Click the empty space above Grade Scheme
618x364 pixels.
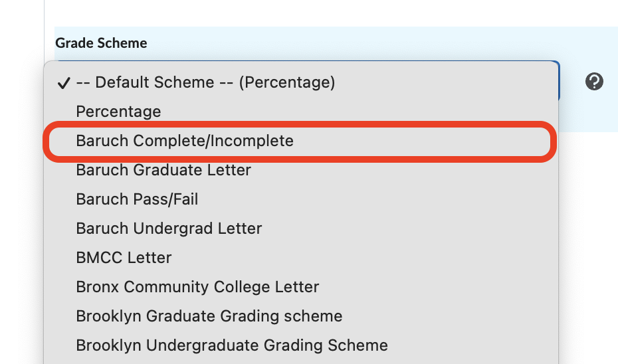pyautogui.click(x=266, y=12)
